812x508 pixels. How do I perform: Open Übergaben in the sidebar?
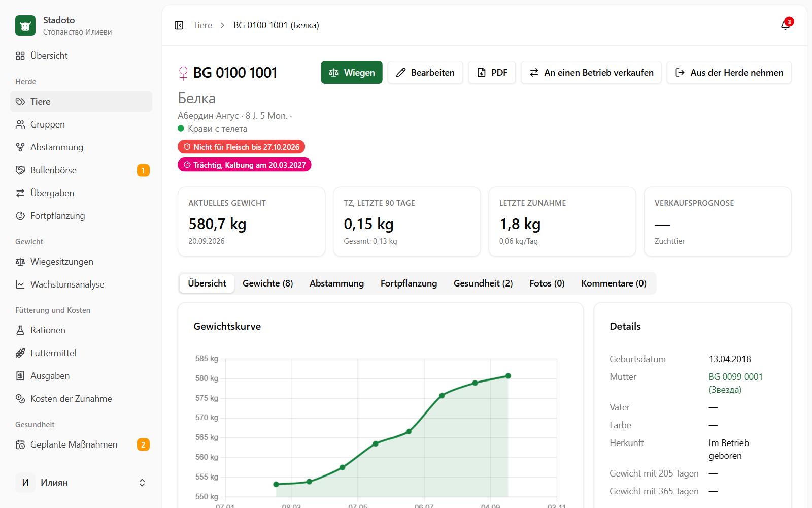(x=81, y=193)
